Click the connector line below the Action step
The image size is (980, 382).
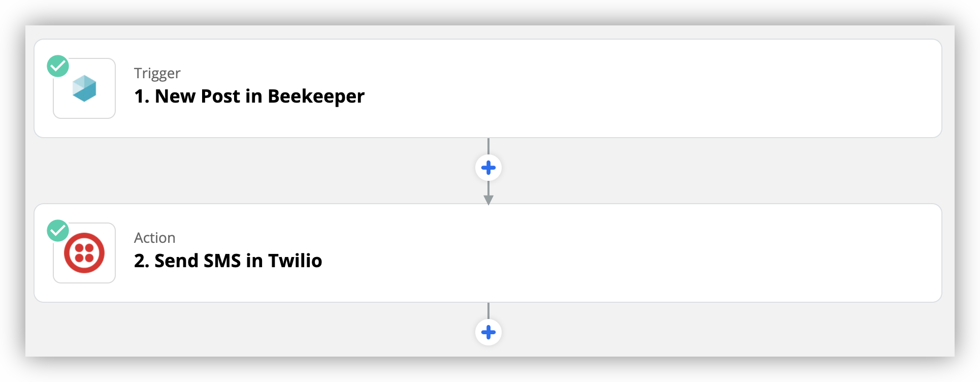(x=488, y=311)
